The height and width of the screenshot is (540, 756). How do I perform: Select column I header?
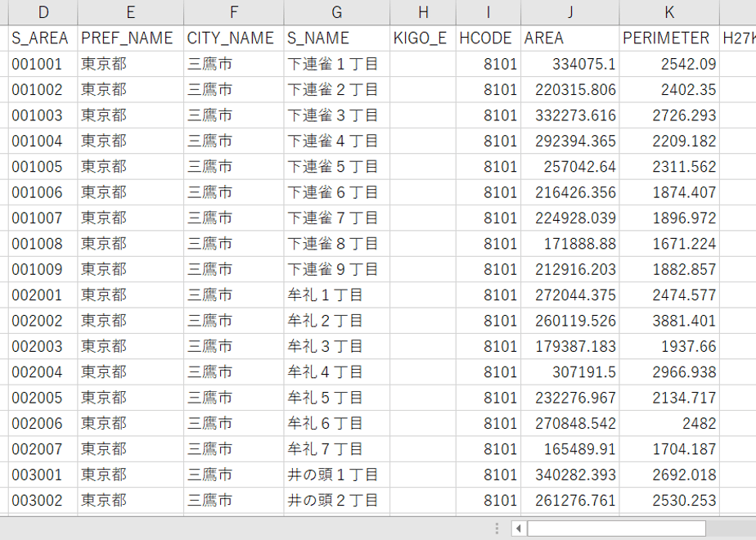(x=488, y=12)
